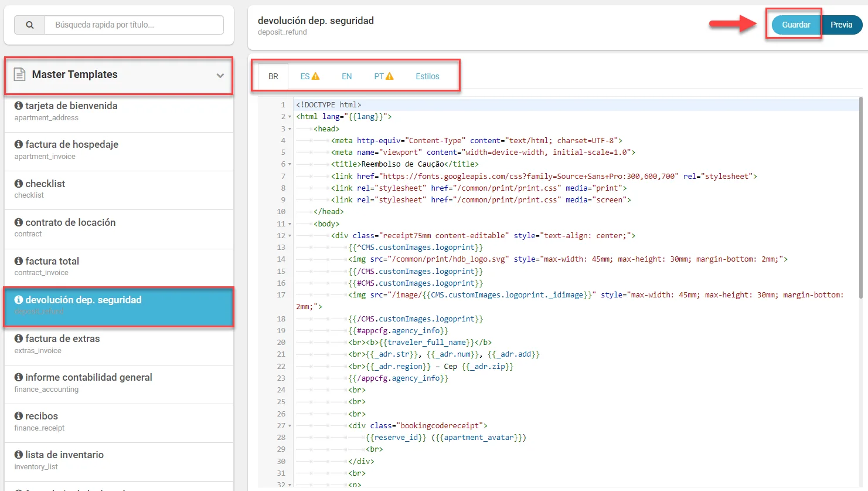Switch to the BR language tab
Viewport: 868px width, 491px height.
(273, 76)
